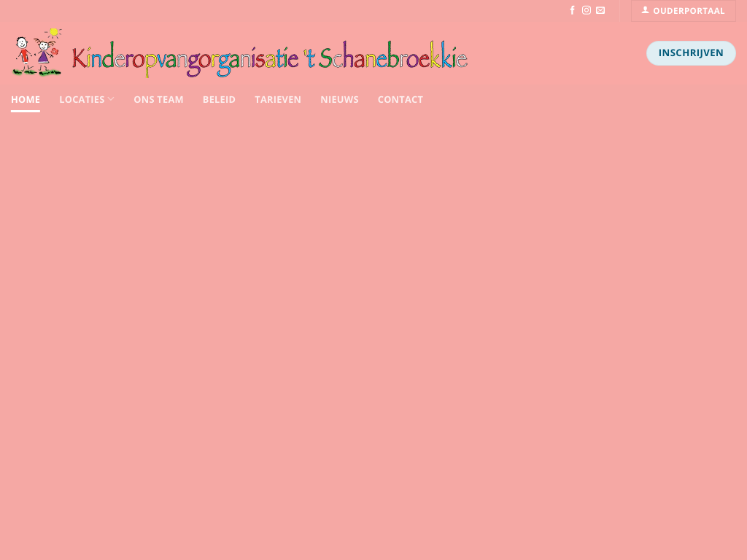Open the Contact page

coord(400,99)
